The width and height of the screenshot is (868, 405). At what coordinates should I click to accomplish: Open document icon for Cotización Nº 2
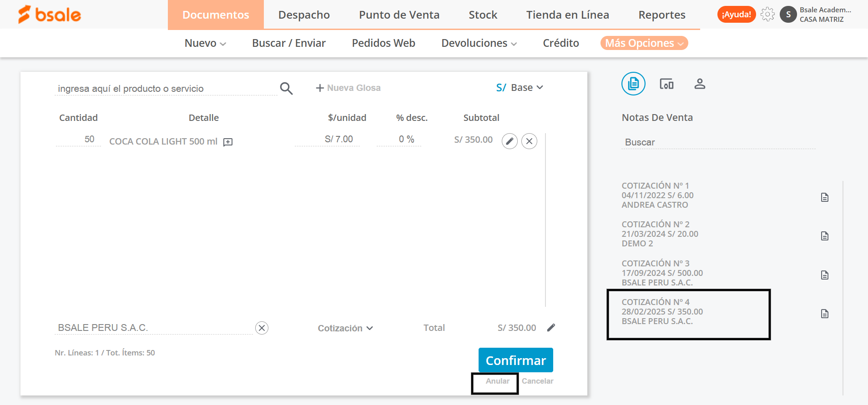[x=825, y=236]
